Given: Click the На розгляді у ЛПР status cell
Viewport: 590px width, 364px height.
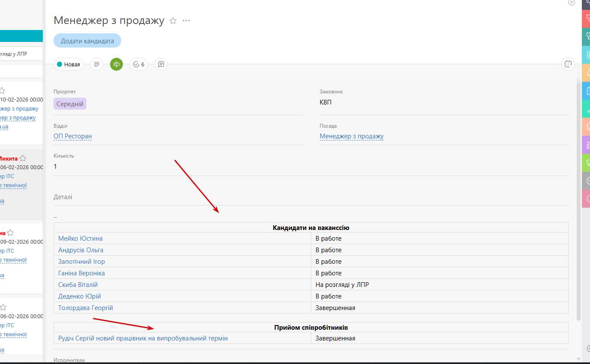Looking at the screenshot, I should [x=440, y=285].
